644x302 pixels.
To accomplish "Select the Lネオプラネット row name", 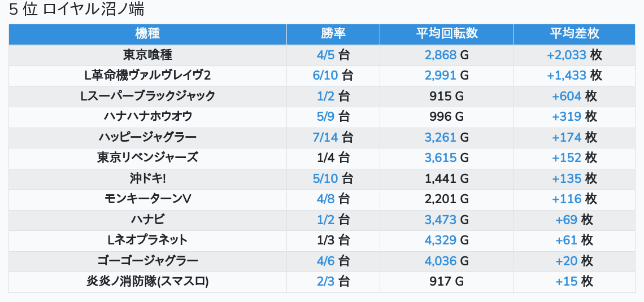I will click(x=147, y=240).
